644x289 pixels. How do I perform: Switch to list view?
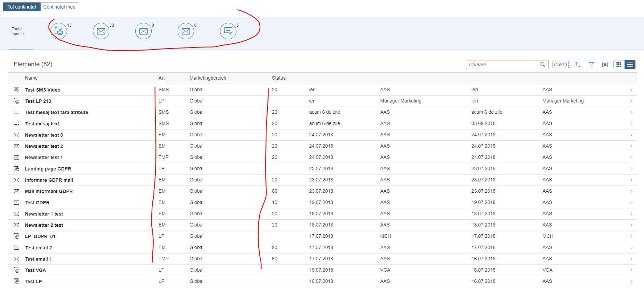coord(630,65)
